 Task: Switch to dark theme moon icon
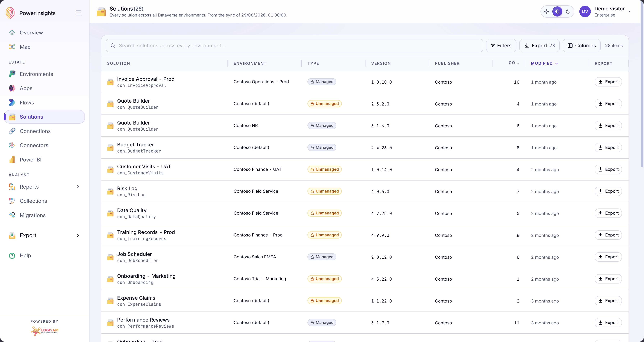[568, 11]
